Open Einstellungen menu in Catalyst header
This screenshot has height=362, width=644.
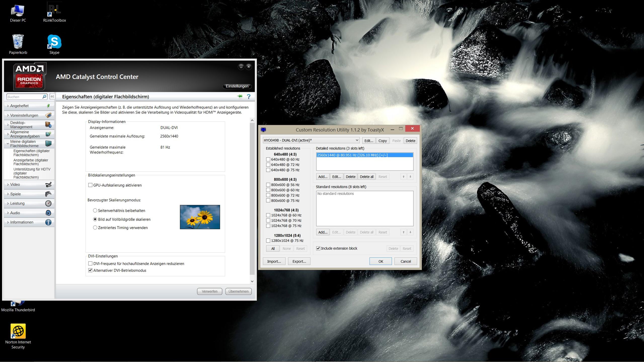click(x=237, y=86)
